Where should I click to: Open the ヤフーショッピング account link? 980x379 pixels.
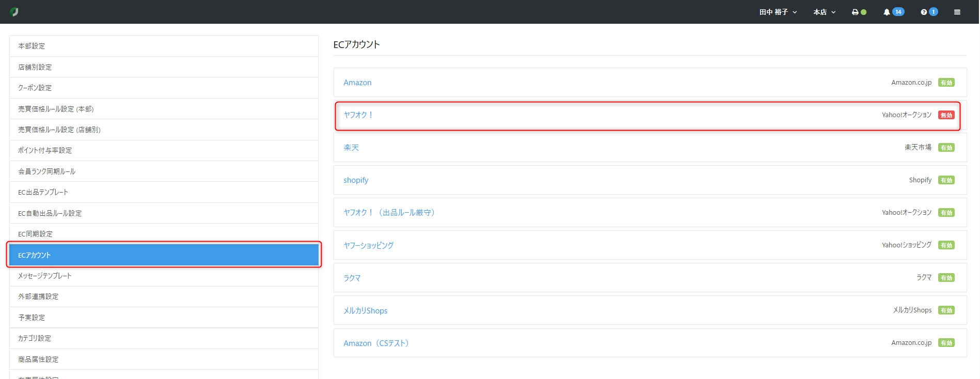pos(369,245)
